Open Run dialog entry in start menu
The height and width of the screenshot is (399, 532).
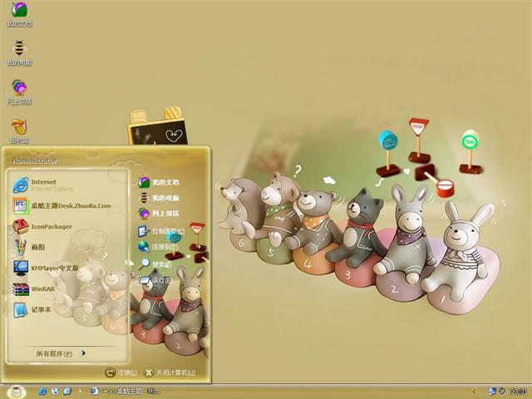[155, 280]
